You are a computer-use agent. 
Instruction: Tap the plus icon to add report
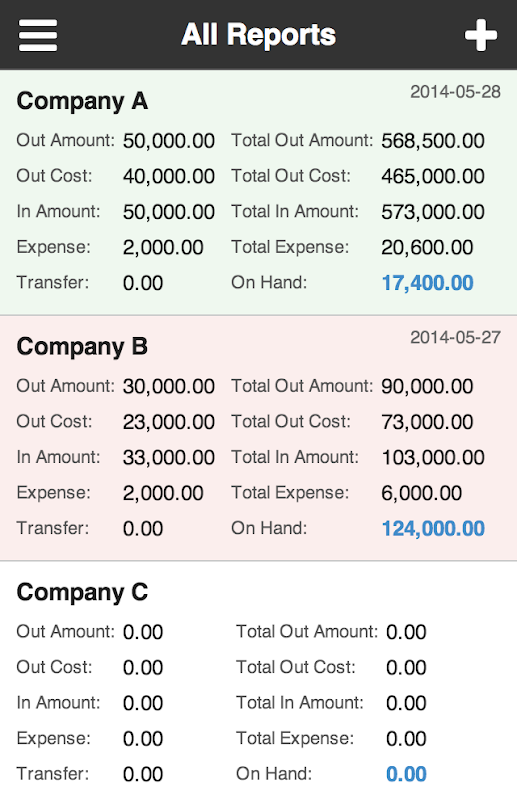481,35
